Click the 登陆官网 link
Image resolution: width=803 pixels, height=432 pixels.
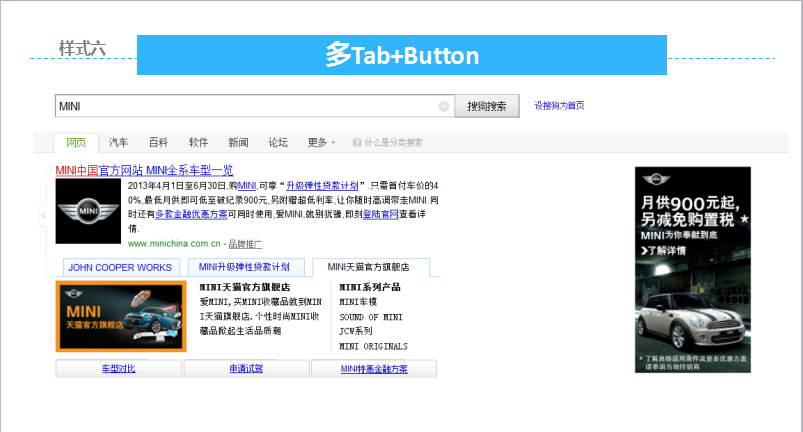(x=381, y=214)
